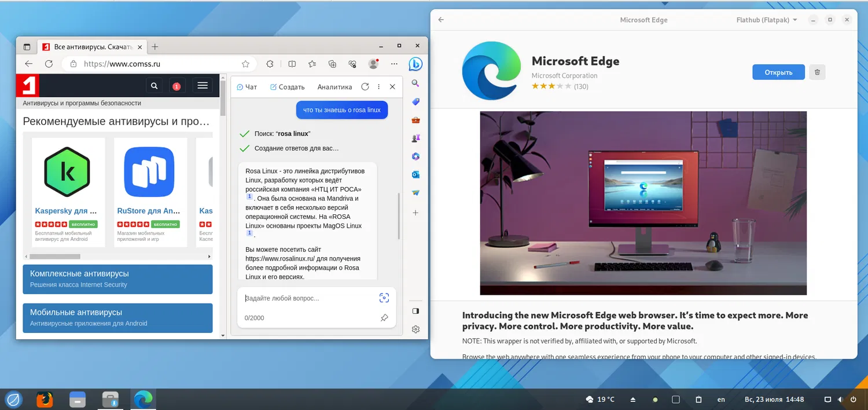Open the Search tool in Edge sidebar
The width and height of the screenshot is (868, 410).
click(415, 83)
